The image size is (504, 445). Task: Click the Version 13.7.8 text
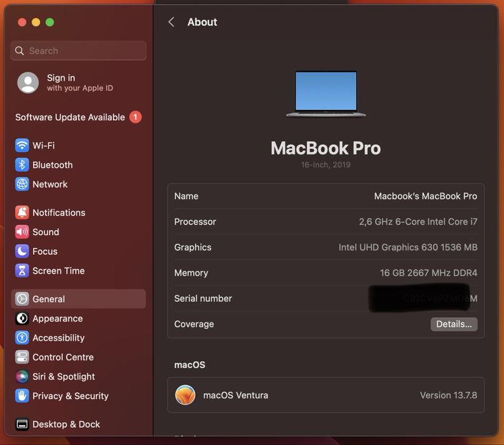coord(449,395)
